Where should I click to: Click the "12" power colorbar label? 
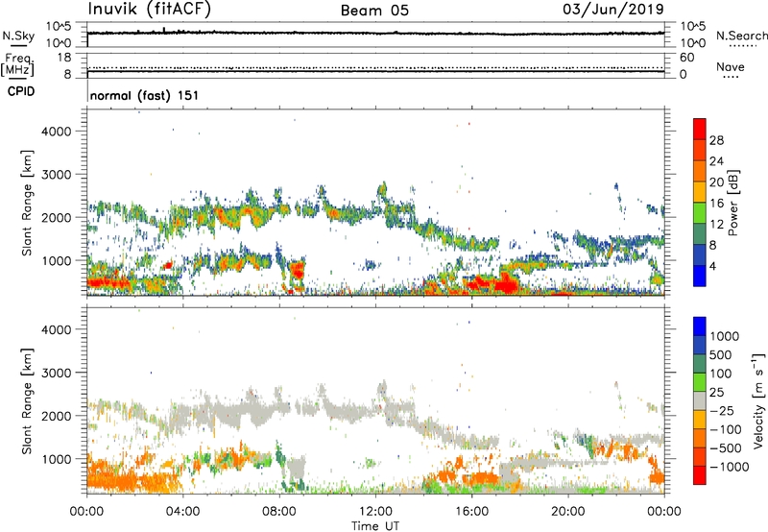click(x=716, y=225)
